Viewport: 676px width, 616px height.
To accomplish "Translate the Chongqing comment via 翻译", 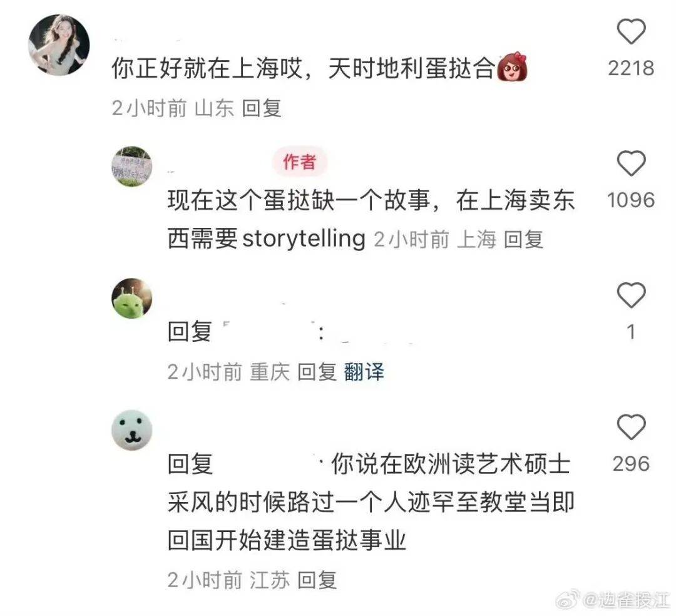I will tap(364, 372).
